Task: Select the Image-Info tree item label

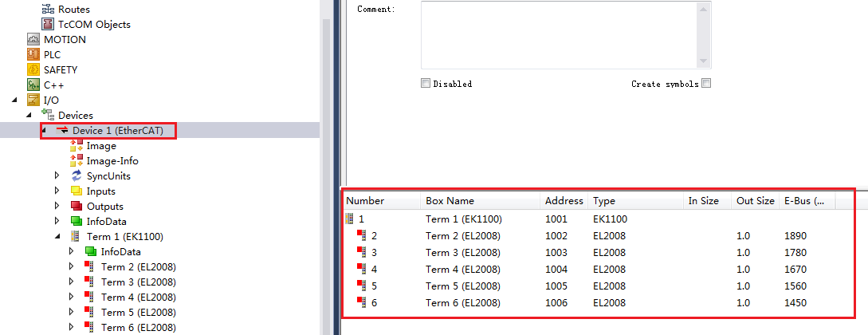Action: pyautogui.click(x=112, y=161)
